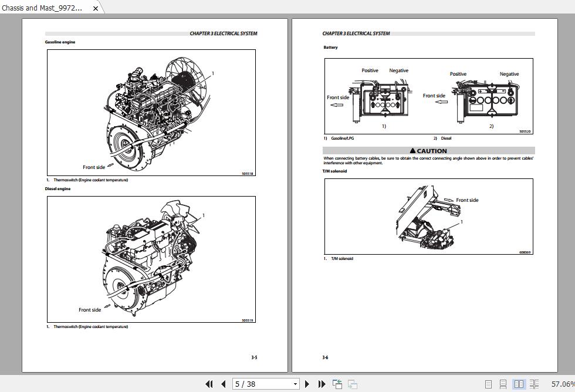The height and width of the screenshot is (392, 575).
Task: Jump to the last page
Action: point(322,384)
